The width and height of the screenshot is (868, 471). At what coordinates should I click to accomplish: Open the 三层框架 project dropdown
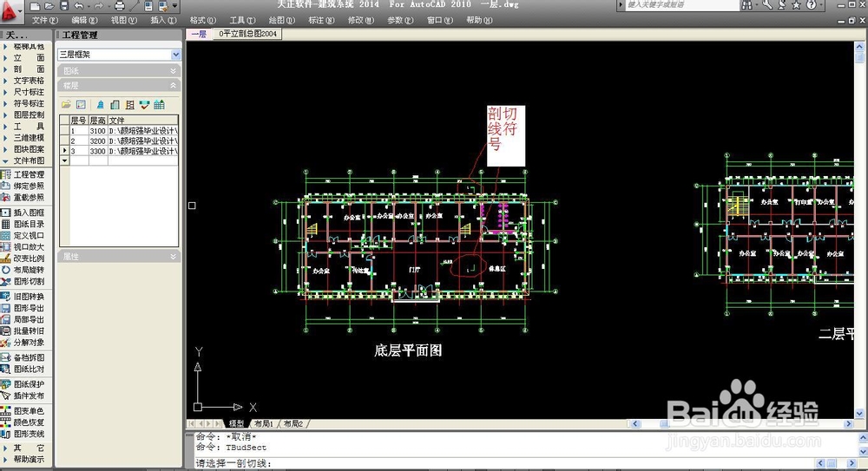(175, 55)
